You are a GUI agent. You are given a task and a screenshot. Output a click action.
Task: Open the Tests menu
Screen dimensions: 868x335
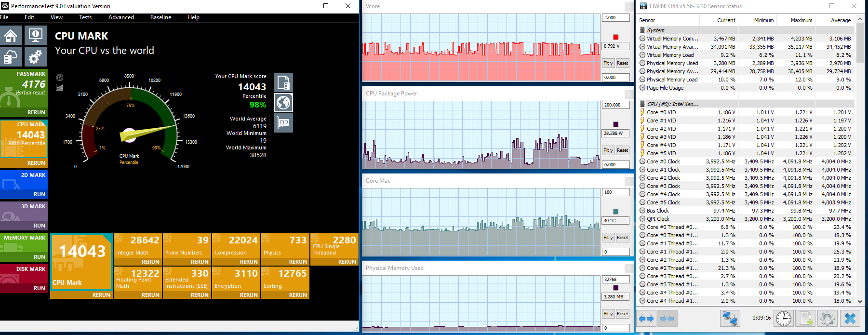[85, 17]
